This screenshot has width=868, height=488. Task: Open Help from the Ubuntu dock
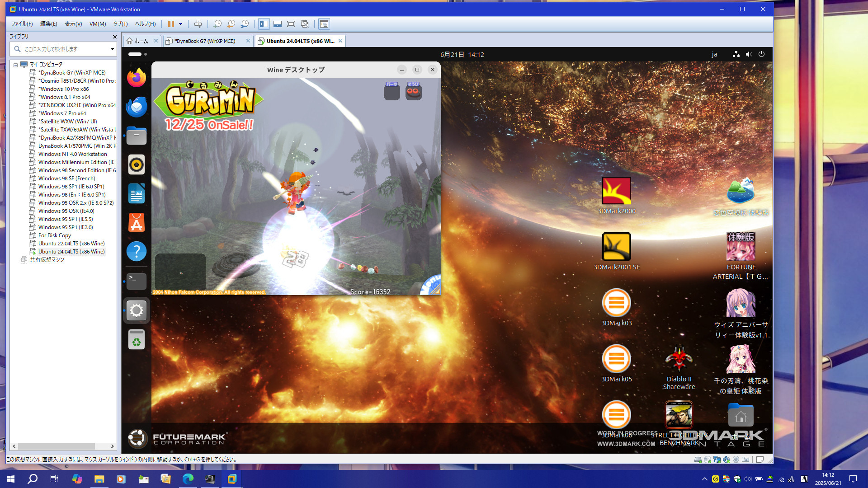136,251
